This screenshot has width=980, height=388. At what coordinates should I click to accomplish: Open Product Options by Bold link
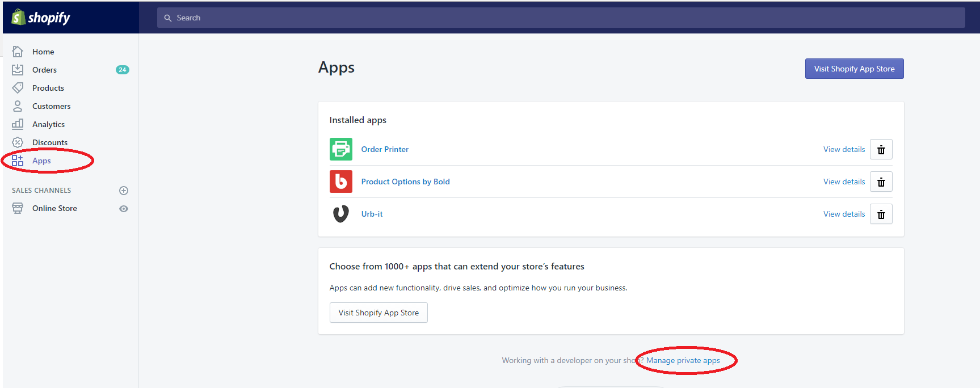405,182
